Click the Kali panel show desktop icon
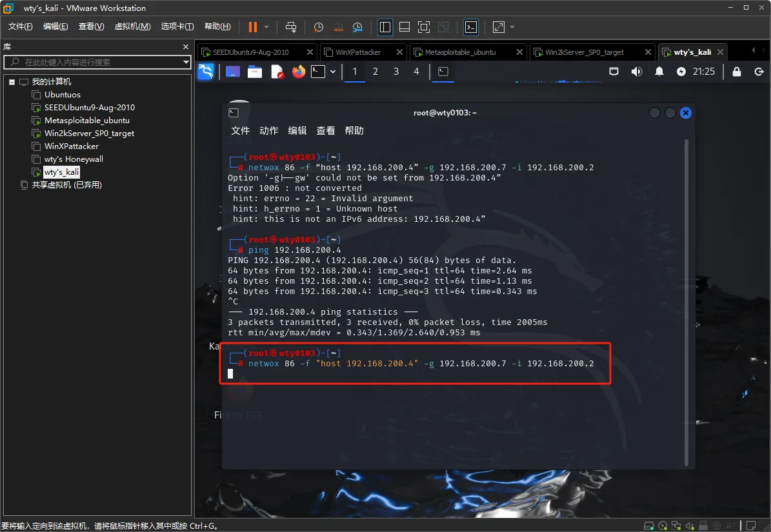 [x=232, y=72]
